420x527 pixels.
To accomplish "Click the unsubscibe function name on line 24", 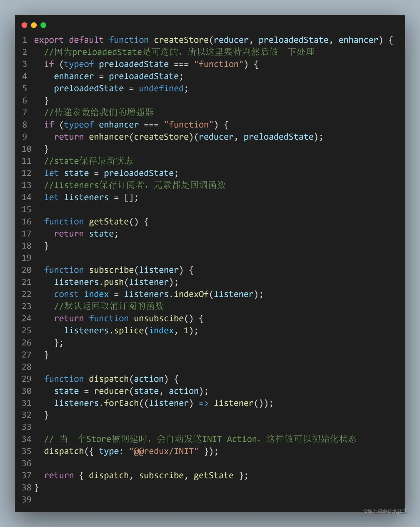I will point(159,318).
